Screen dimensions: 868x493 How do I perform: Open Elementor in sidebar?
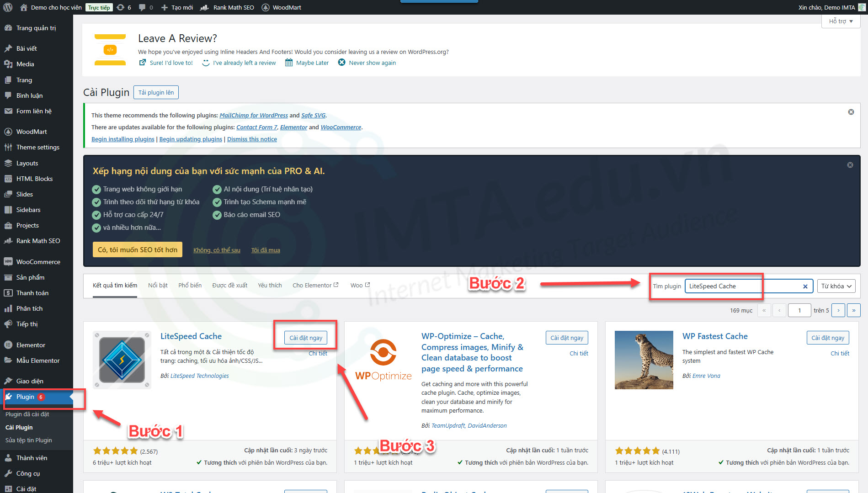click(x=31, y=345)
